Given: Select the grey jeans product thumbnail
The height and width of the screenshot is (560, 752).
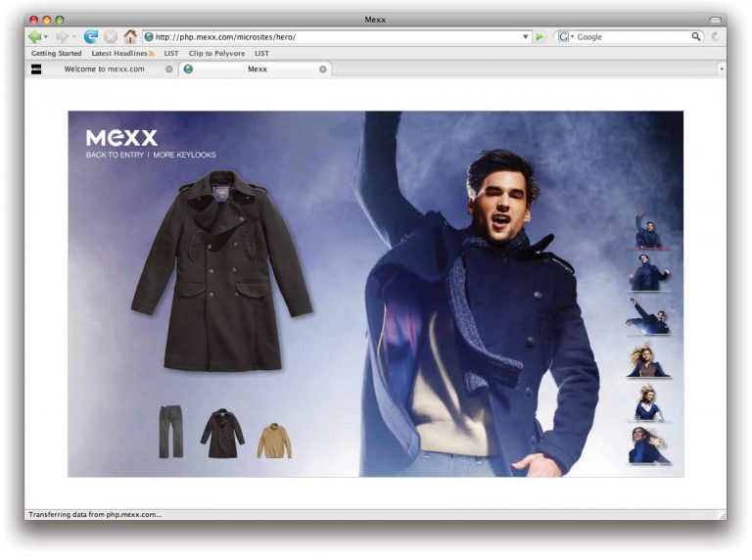Looking at the screenshot, I should (170, 432).
